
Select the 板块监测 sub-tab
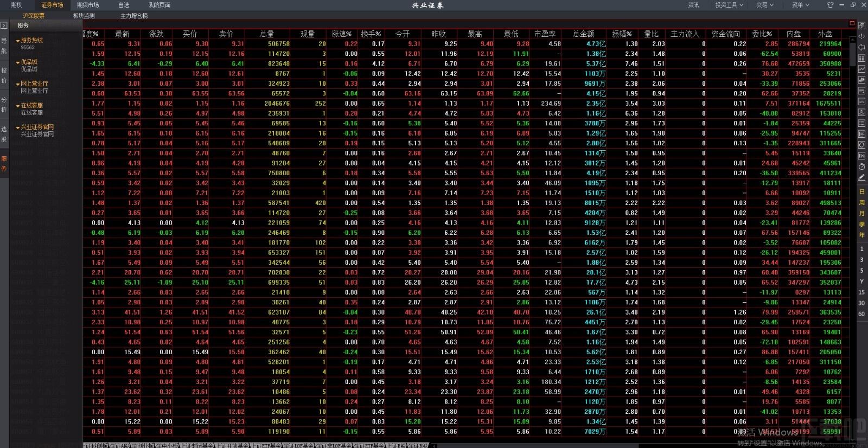84,16
